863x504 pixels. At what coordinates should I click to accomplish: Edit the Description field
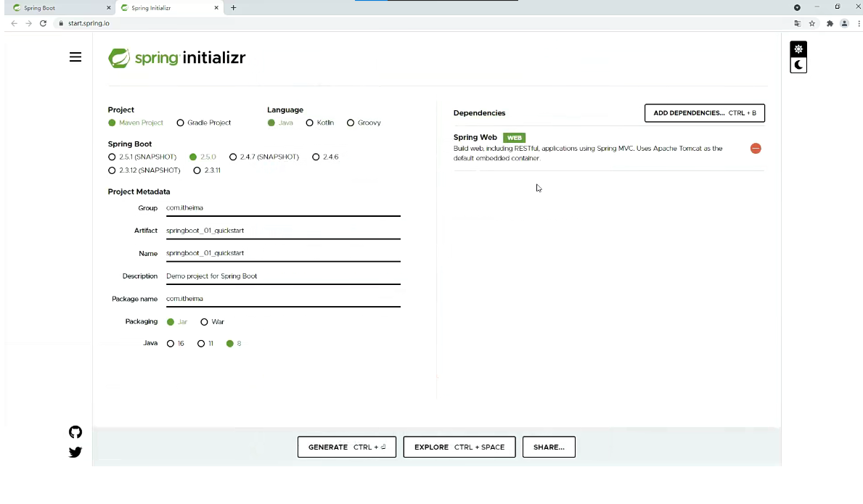coord(284,276)
